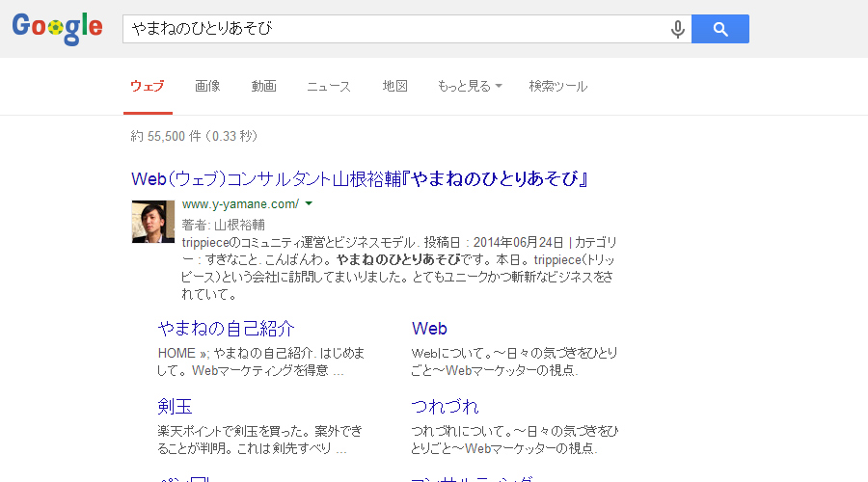
Task: Click snippet text 楽天ポイントで剣玉を買った
Action: click(259, 440)
